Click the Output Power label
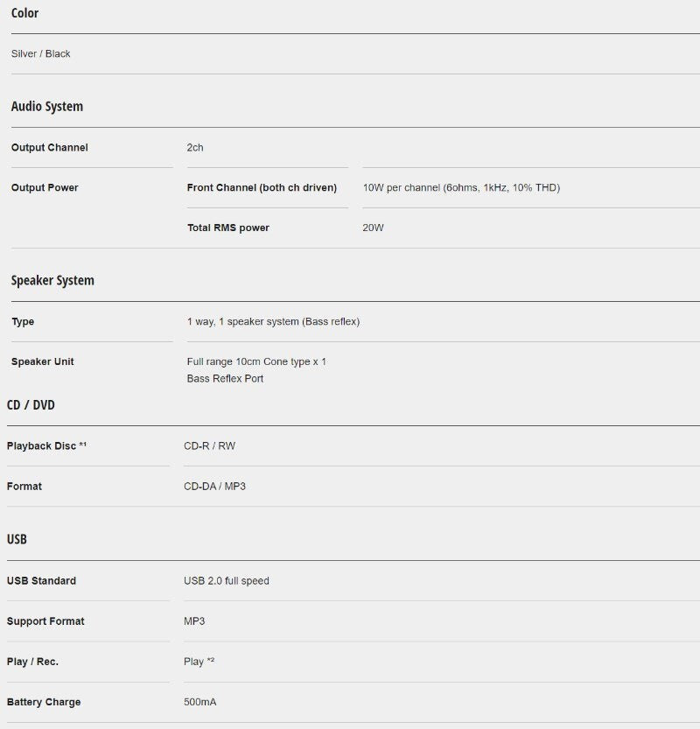 [x=45, y=187]
